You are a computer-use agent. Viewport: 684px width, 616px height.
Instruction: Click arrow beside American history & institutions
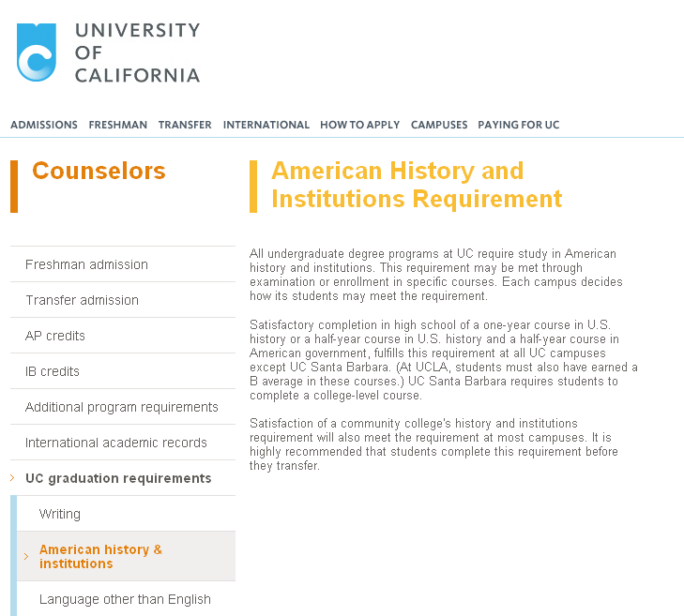(26, 556)
